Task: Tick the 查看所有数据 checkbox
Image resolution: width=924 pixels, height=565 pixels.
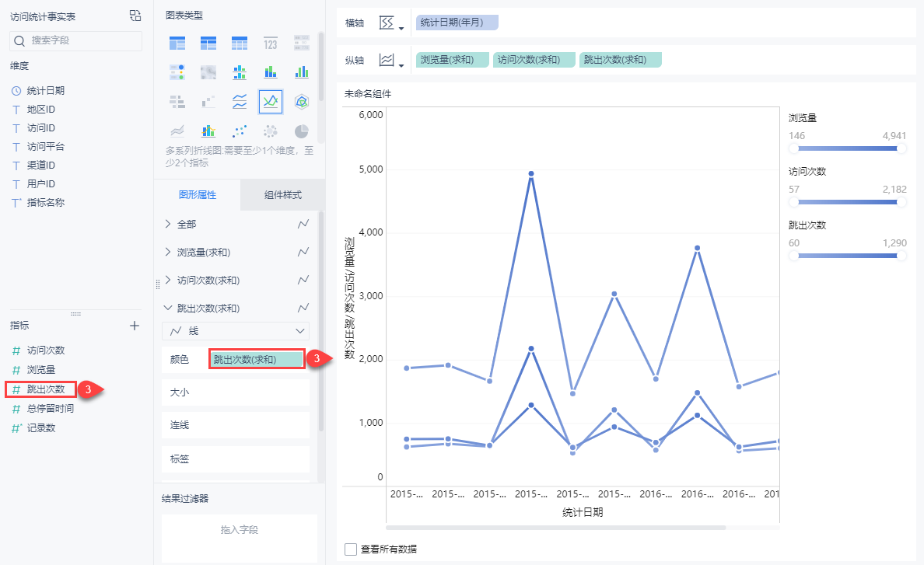Action: [x=351, y=549]
